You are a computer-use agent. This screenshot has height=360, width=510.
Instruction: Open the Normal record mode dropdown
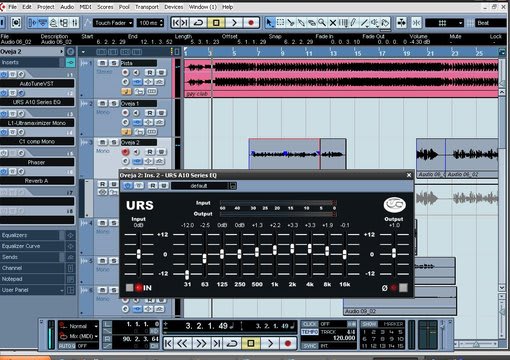click(78, 326)
